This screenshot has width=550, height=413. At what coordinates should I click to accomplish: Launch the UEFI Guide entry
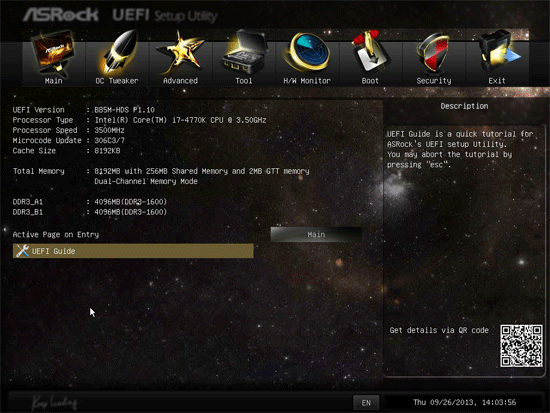coord(133,251)
